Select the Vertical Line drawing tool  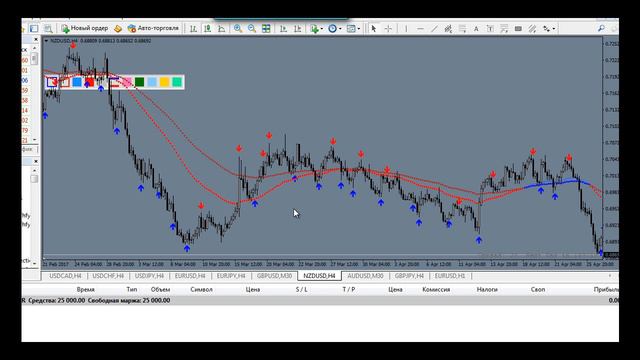click(406, 29)
